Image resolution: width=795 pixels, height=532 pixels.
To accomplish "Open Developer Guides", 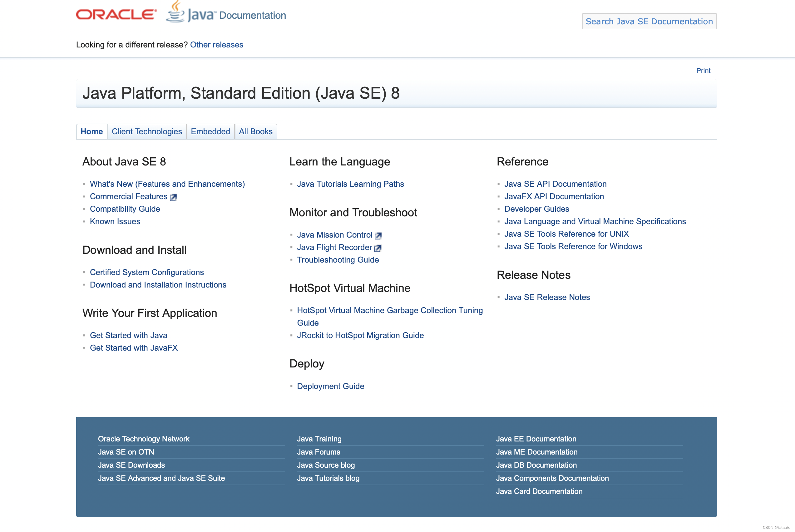I will click(537, 209).
